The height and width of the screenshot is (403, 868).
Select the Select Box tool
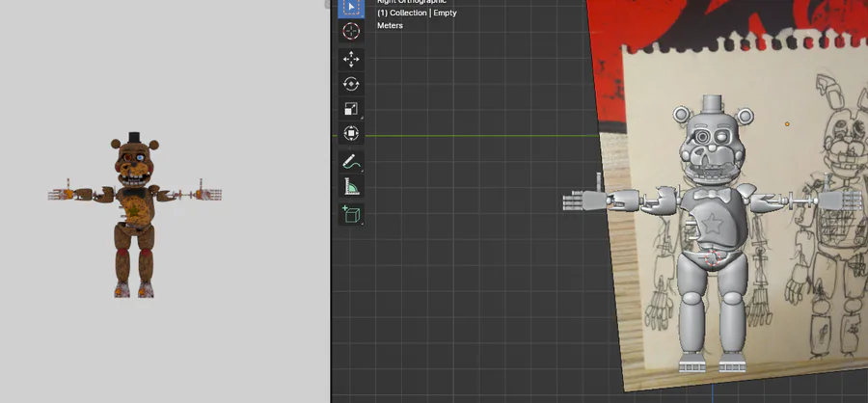click(x=351, y=9)
